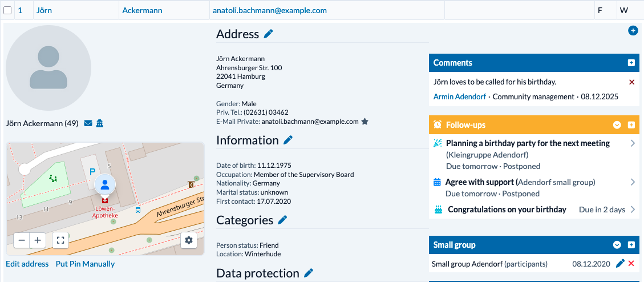Delete the birthday comment with red X
This screenshot has width=644, height=282.
[x=631, y=82]
